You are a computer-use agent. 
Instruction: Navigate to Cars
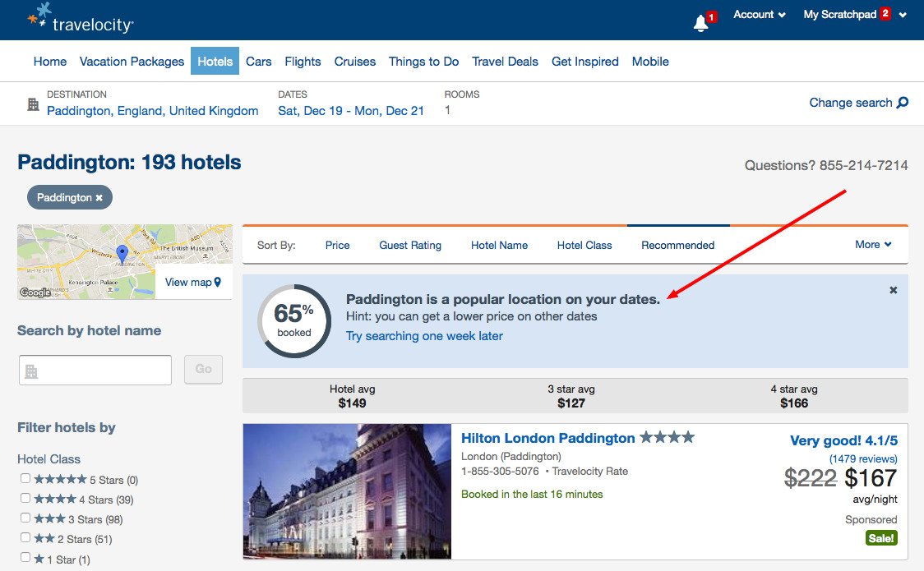click(259, 62)
